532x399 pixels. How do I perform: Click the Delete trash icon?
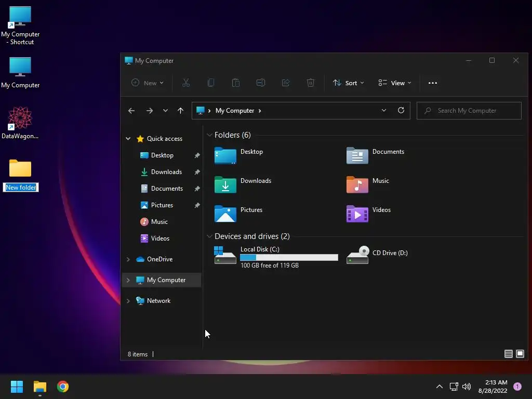[311, 83]
